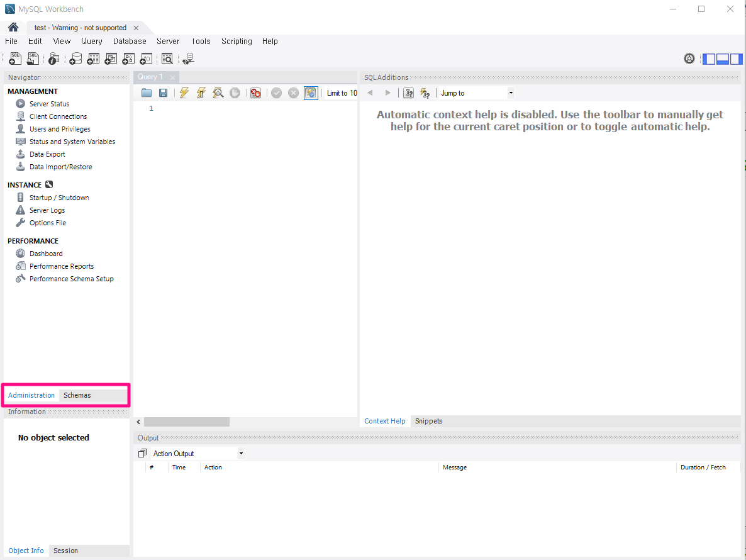Viewport: 746px width, 560px height.
Task: Execute statement under the keyboard cursor
Action: [201, 92]
